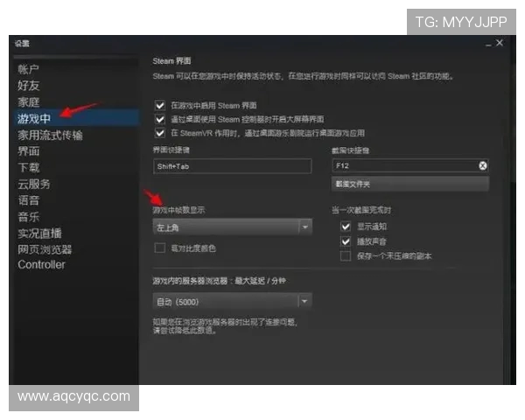Screen dimensions: 525x420
Task: Close the 设置 window
Action: (500, 43)
